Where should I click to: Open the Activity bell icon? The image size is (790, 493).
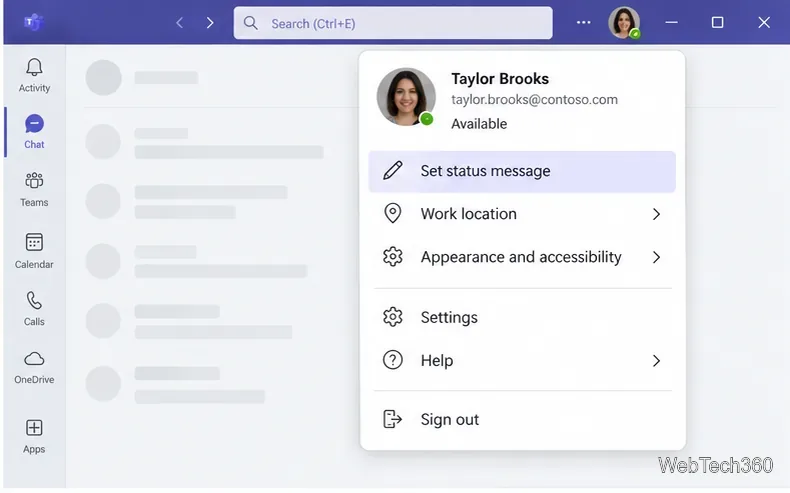click(34, 67)
